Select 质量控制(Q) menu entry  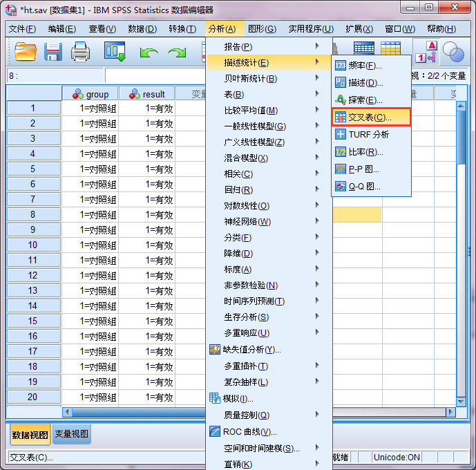tap(269, 415)
